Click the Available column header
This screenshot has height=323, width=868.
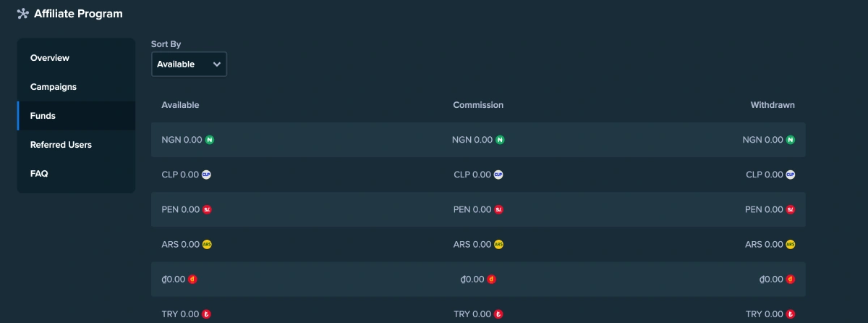[x=180, y=105]
